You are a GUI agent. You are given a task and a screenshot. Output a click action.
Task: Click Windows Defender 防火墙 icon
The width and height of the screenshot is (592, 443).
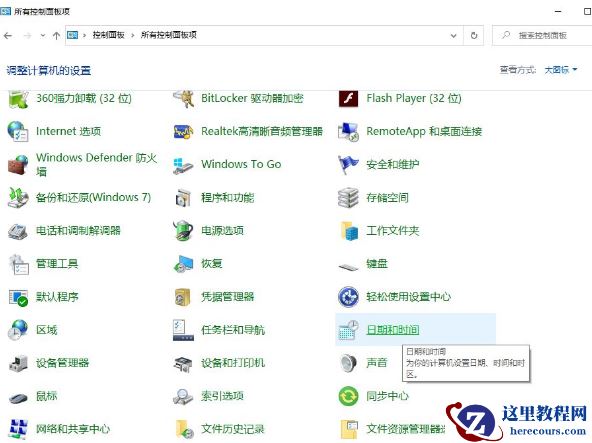point(18,165)
